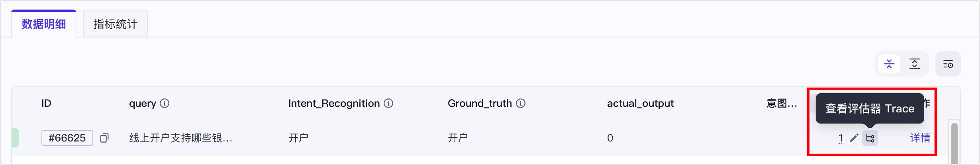The width and height of the screenshot is (980, 165).
Task: Copy the ID #66625
Action: pyautogui.click(x=104, y=138)
